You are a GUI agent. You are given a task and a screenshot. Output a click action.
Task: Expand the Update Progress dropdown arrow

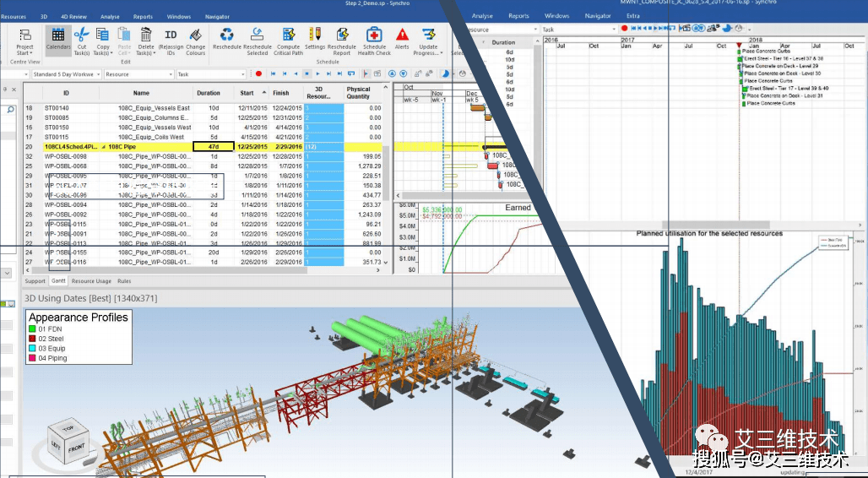pyautogui.click(x=442, y=53)
